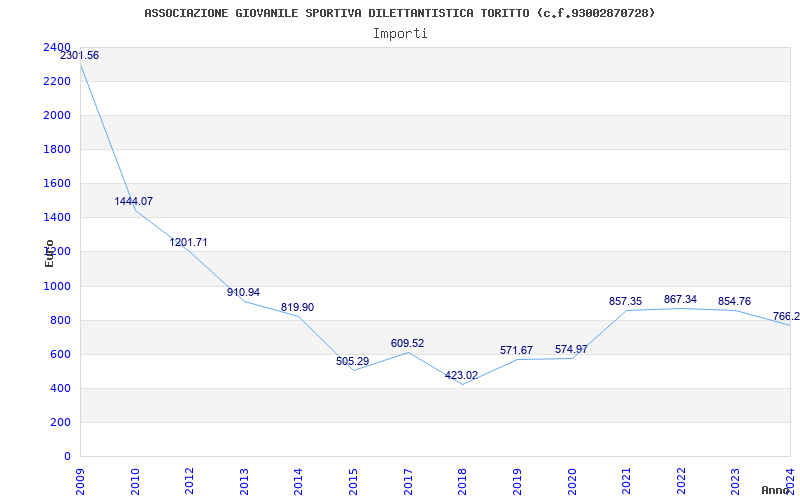Click the 2009 x-axis year label

pyautogui.click(x=81, y=480)
